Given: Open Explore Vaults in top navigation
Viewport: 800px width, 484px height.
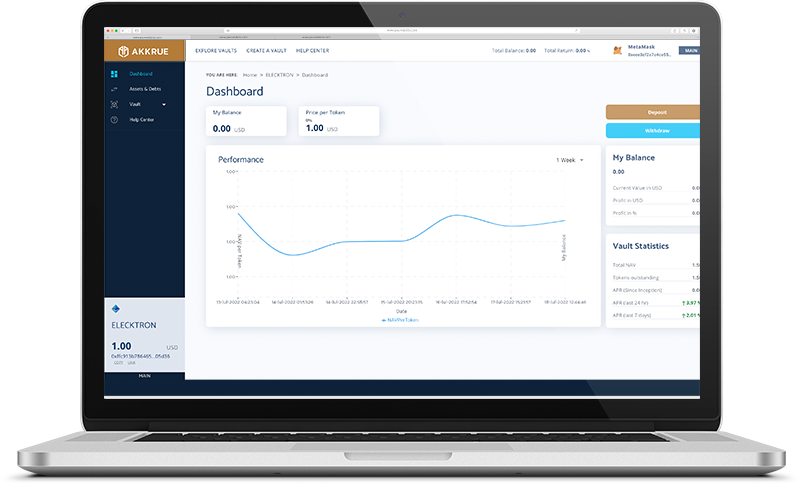Looking at the screenshot, I should point(216,51).
